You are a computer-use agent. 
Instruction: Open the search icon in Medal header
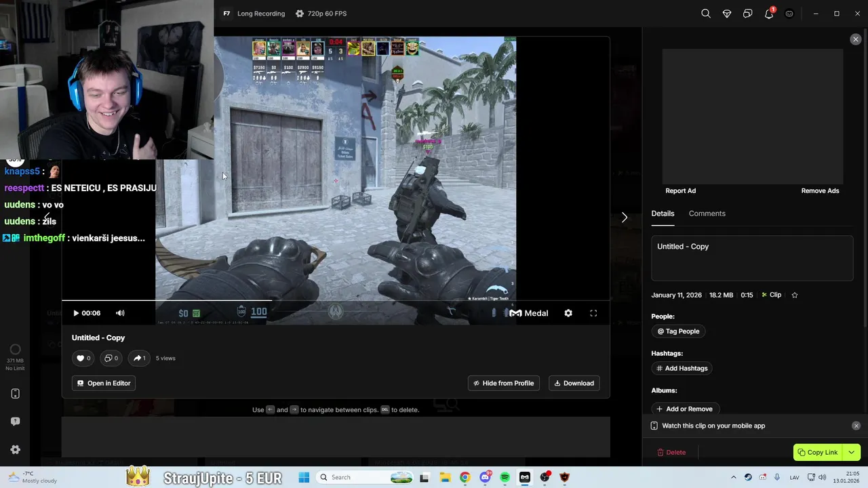[x=706, y=14]
